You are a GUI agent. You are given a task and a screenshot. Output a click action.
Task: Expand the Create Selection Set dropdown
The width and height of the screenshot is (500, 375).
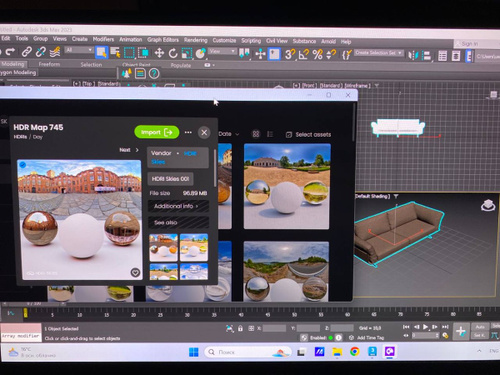(379, 53)
